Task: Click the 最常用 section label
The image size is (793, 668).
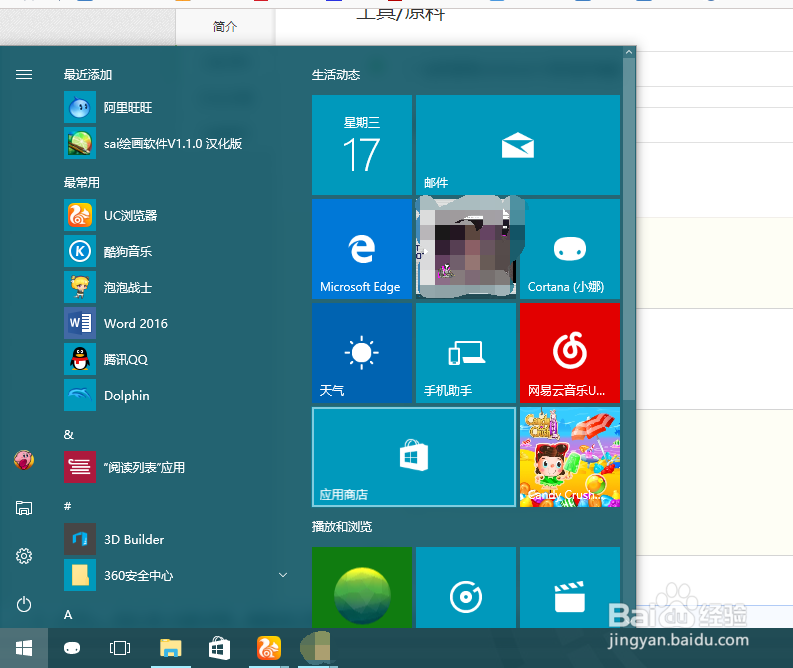Action: point(81,183)
